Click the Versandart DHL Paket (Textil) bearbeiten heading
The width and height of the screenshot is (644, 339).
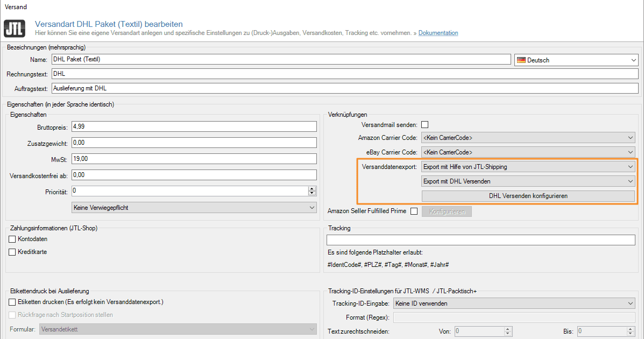(x=109, y=24)
